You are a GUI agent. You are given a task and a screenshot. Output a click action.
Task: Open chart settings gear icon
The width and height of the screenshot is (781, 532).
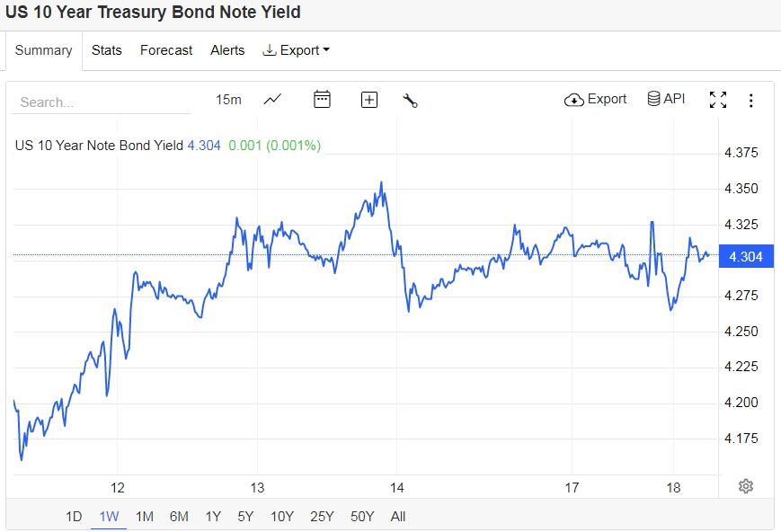(745, 486)
